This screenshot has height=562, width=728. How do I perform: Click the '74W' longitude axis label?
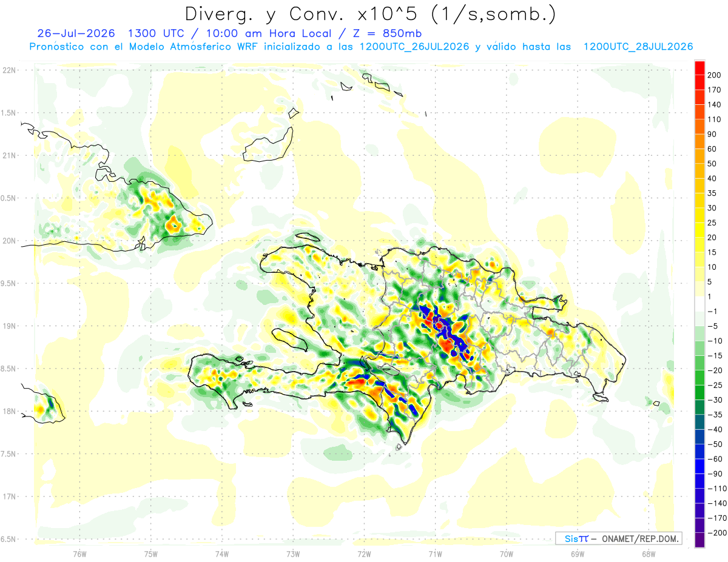(x=222, y=554)
